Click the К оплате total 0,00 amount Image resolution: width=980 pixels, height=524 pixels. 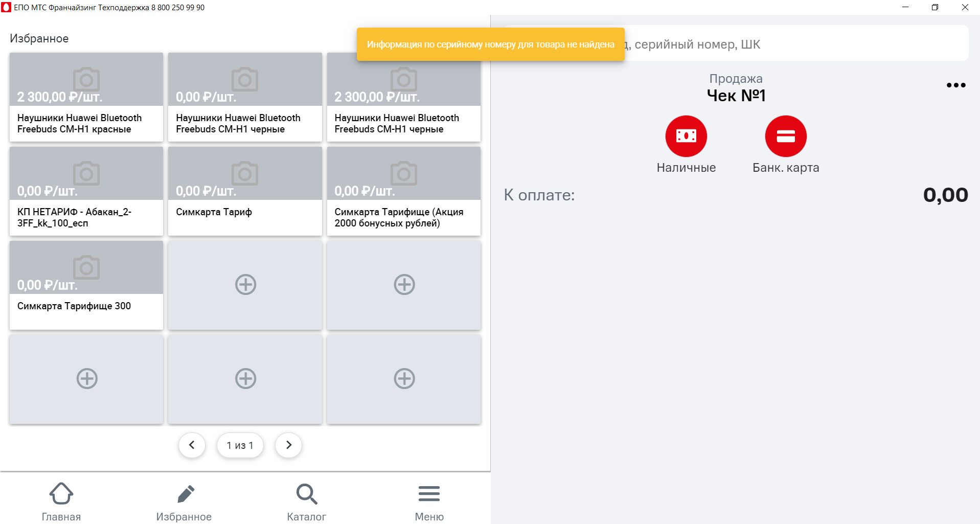[945, 195]
